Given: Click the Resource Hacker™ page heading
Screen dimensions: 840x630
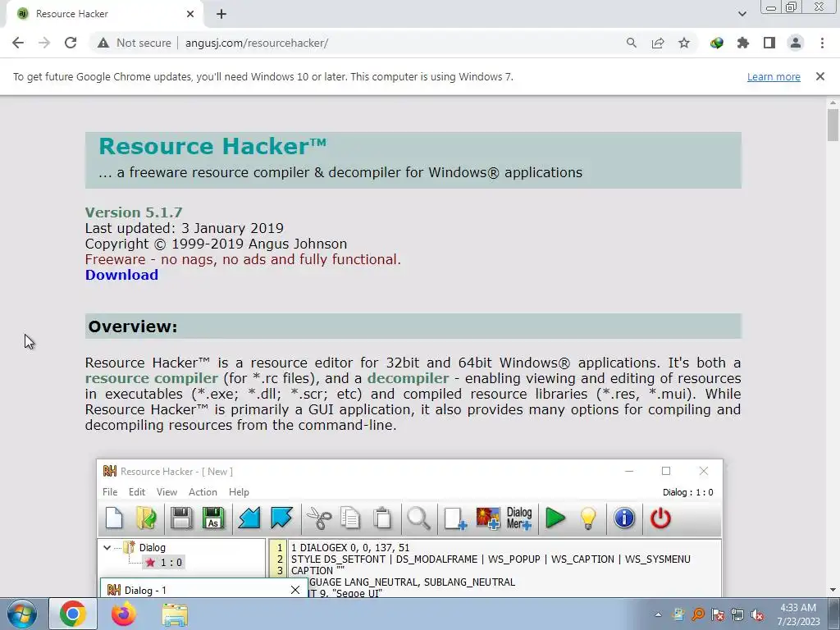Looking at the screenshot, I should (x=212, y=146).
